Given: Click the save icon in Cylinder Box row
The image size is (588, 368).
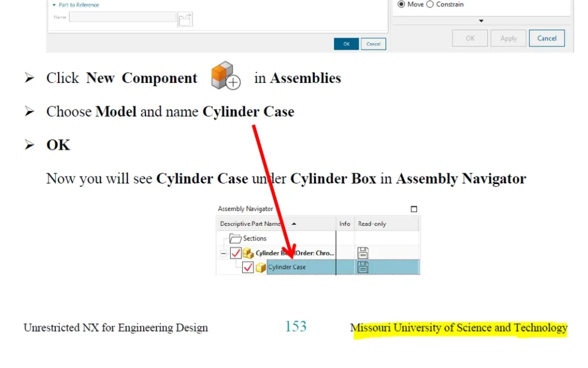Looking at the screenshot, I should (362, 253).
